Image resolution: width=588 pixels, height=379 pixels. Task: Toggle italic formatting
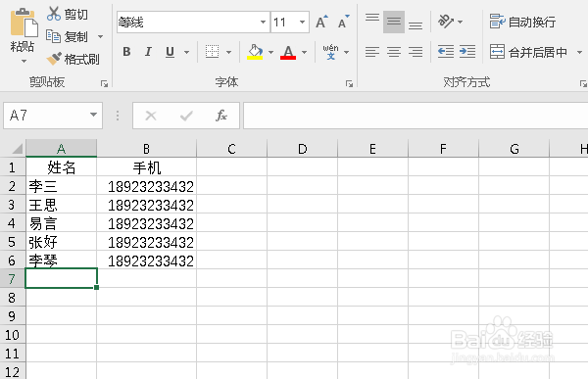(x=148, y=52)
